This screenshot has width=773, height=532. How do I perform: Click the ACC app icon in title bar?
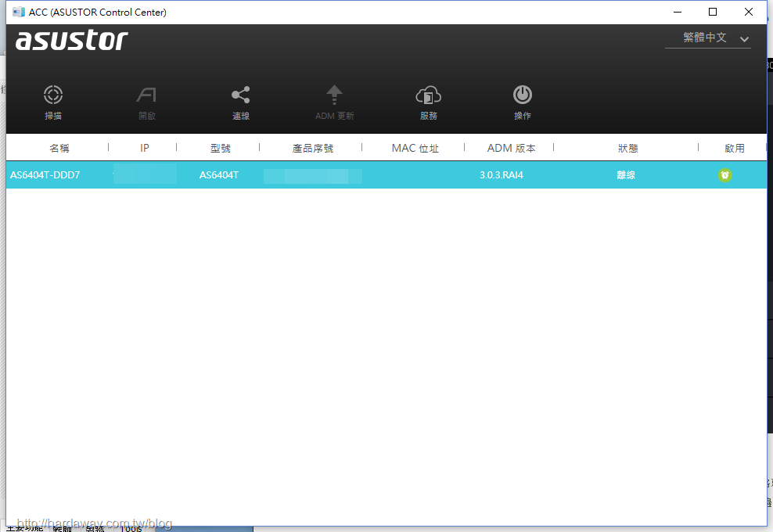click(19, 12)
